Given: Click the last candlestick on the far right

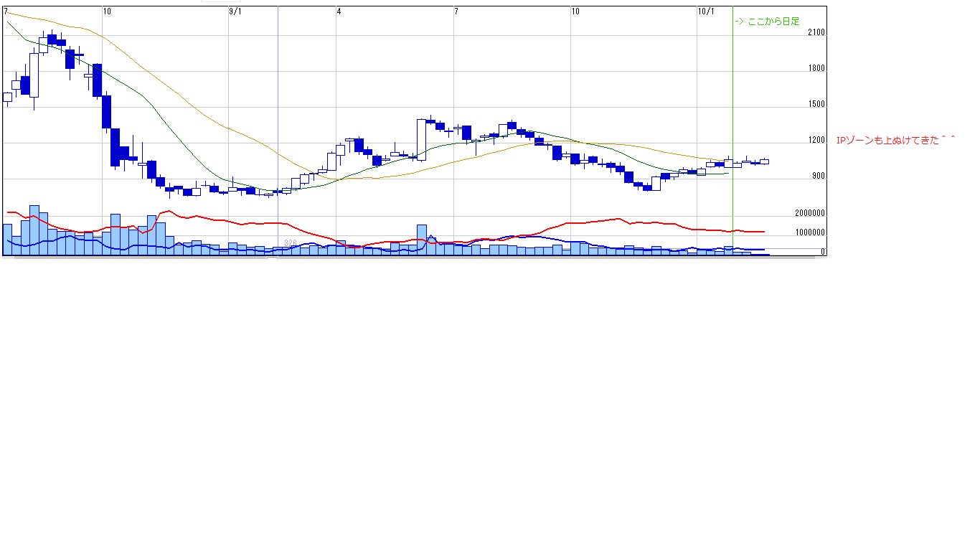Looking at the screenshot, I should tap(764, 161).
